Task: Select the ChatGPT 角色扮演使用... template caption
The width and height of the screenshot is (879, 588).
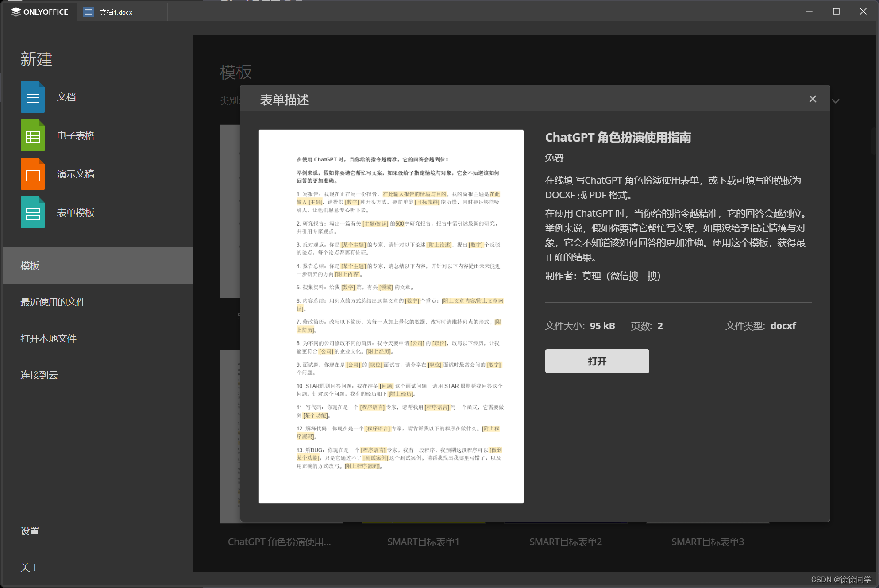Action: 279,542
